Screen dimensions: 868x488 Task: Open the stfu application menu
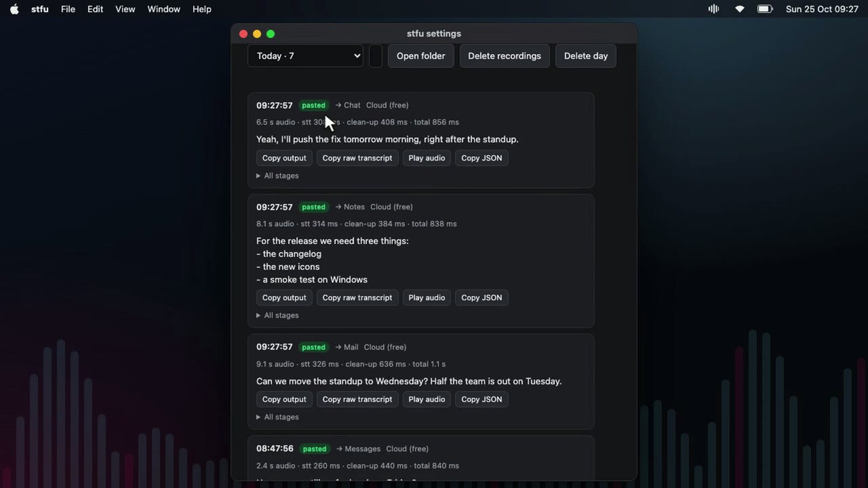click(40, 9)
